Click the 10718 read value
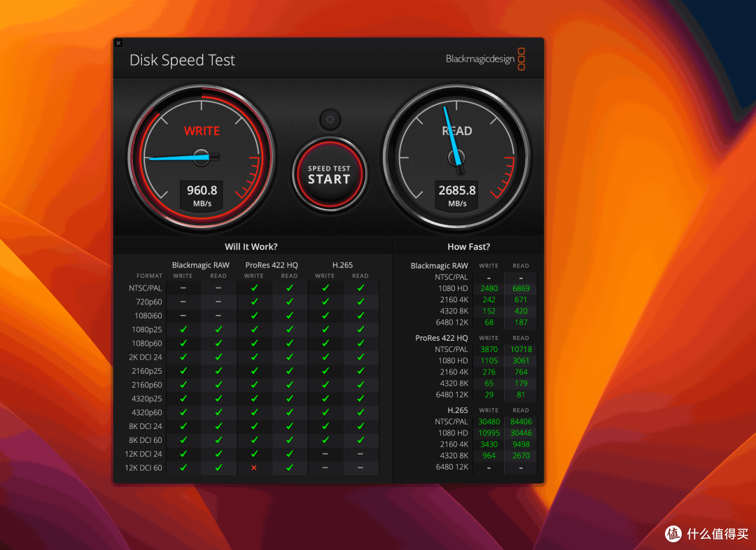The image size is (756, 550). click(521, 349)
